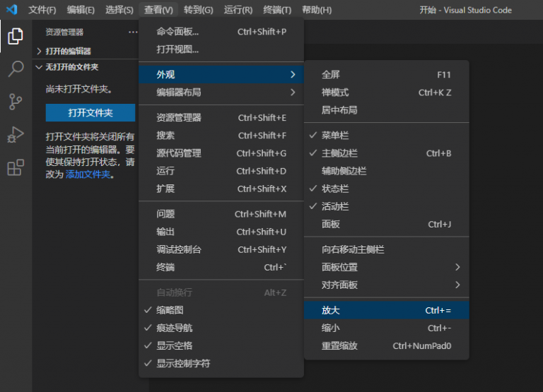Choose 源代码管理 menu entry
543x392 pixels.
pyautogui.click(x=221, y=153)
